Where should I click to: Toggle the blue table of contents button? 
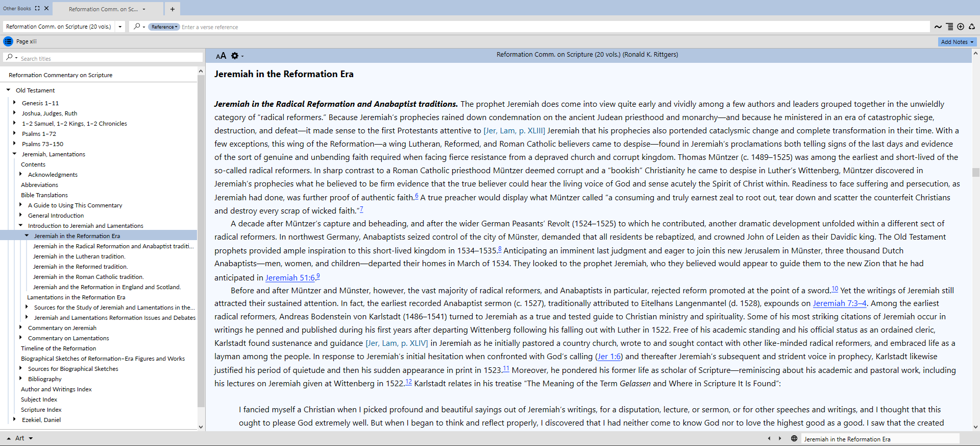[8, 41]
